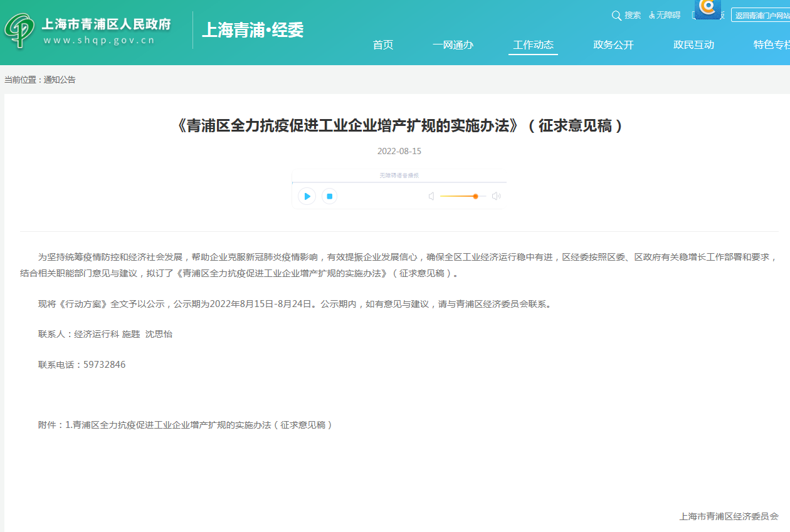Open the 政民互动 nav tab
790x532 pixels.
click(x=693, y=44)
